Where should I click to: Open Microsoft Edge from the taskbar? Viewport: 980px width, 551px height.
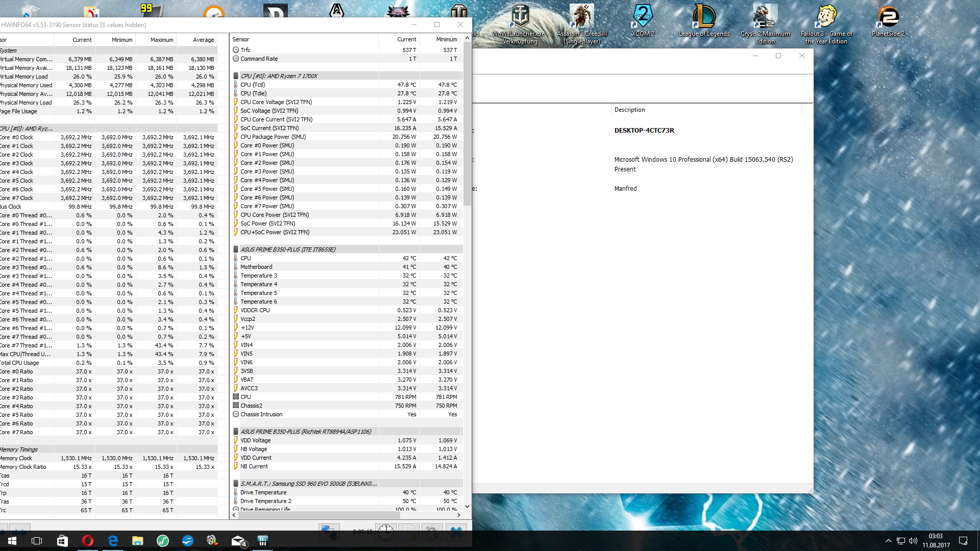tap(113, 541)
